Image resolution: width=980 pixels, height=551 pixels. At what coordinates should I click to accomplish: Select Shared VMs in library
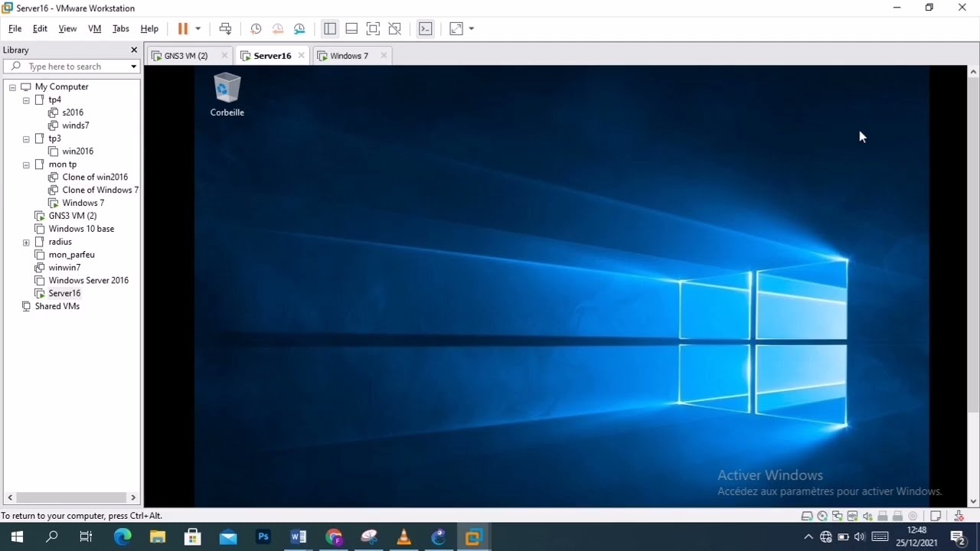pos(51,307)
